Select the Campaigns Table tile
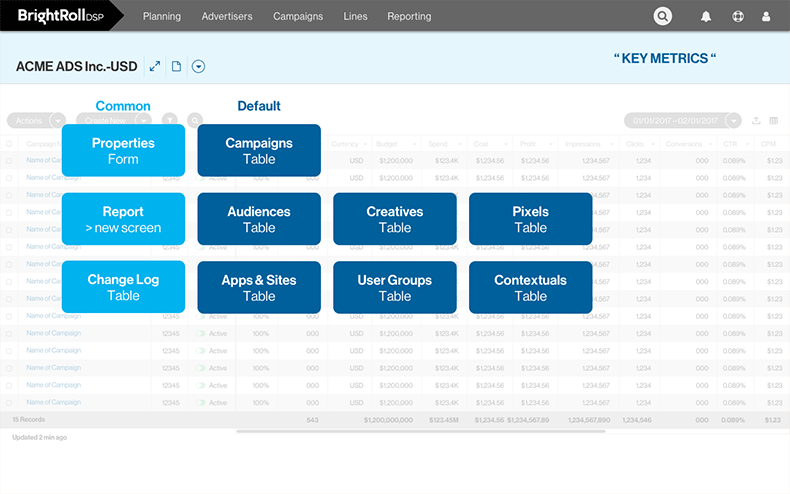Viewport: 790px width, 494px height. pos(259,150)
